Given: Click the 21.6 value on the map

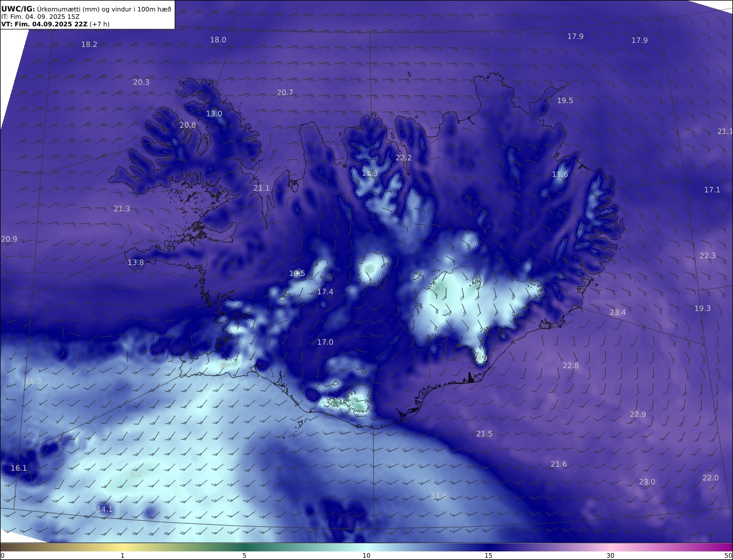Looking at the screenshot, I should [559, 464].
